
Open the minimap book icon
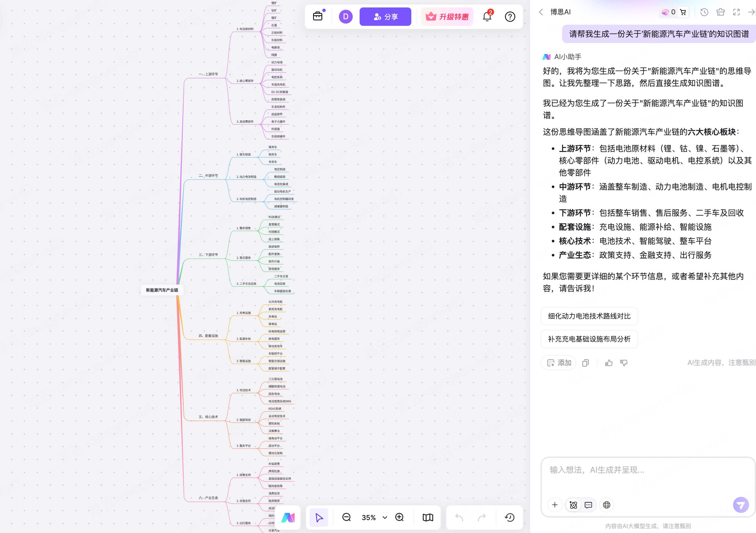pos(428,517)
